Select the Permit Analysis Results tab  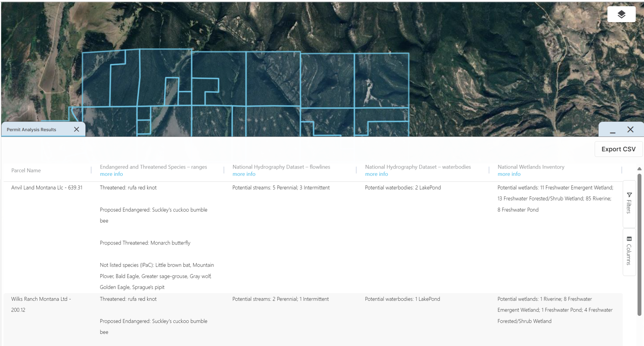[x=31, y=129]
